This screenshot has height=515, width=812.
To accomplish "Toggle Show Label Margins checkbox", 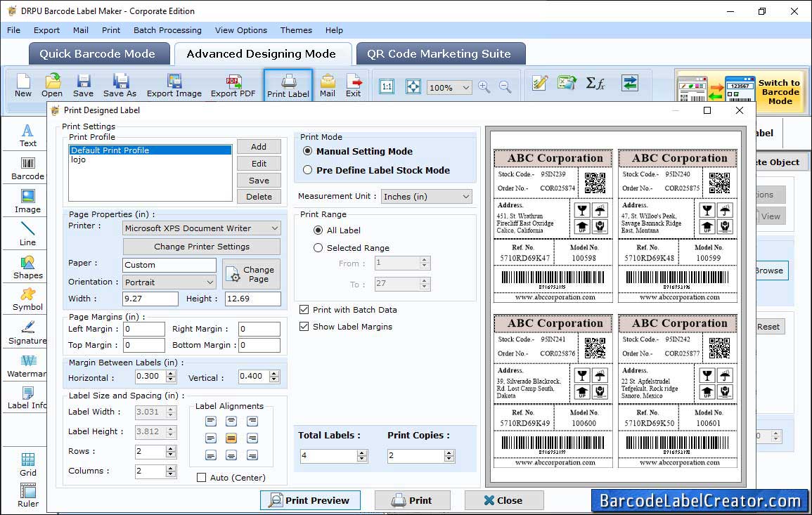I will point(304,327).
